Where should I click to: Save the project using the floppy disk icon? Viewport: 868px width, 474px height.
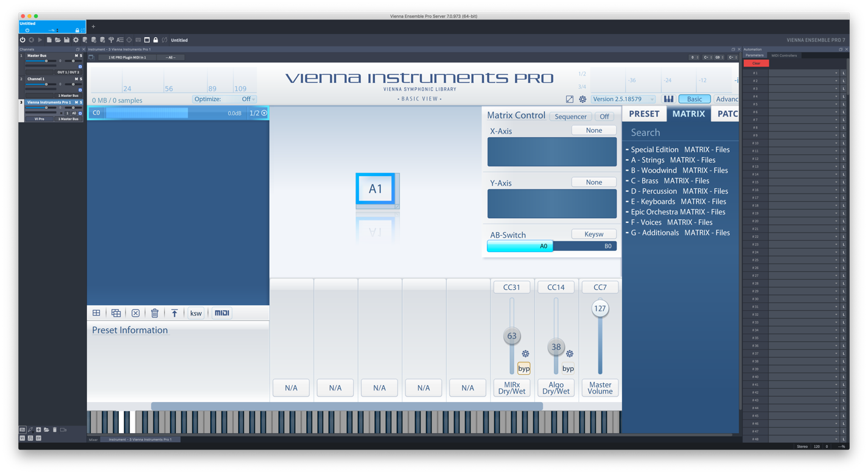(x=67, y=40)
